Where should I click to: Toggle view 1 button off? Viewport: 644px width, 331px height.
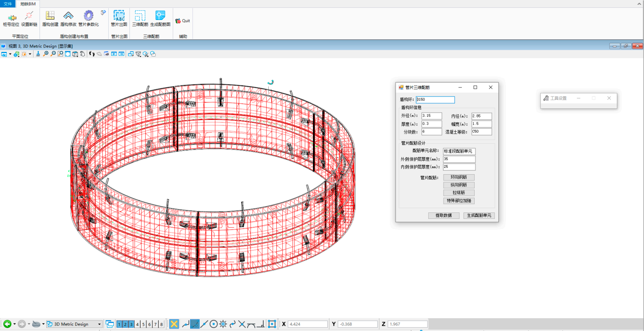click(120, 324)
